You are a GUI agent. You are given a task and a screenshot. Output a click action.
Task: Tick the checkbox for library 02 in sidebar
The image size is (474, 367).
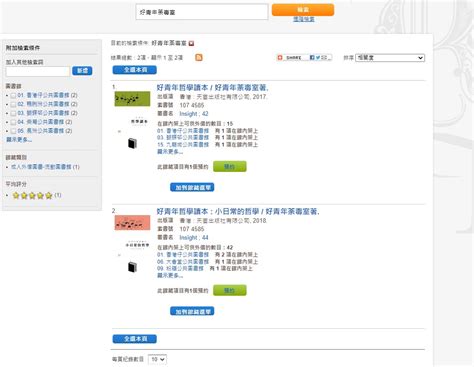[x=13, y=105]
